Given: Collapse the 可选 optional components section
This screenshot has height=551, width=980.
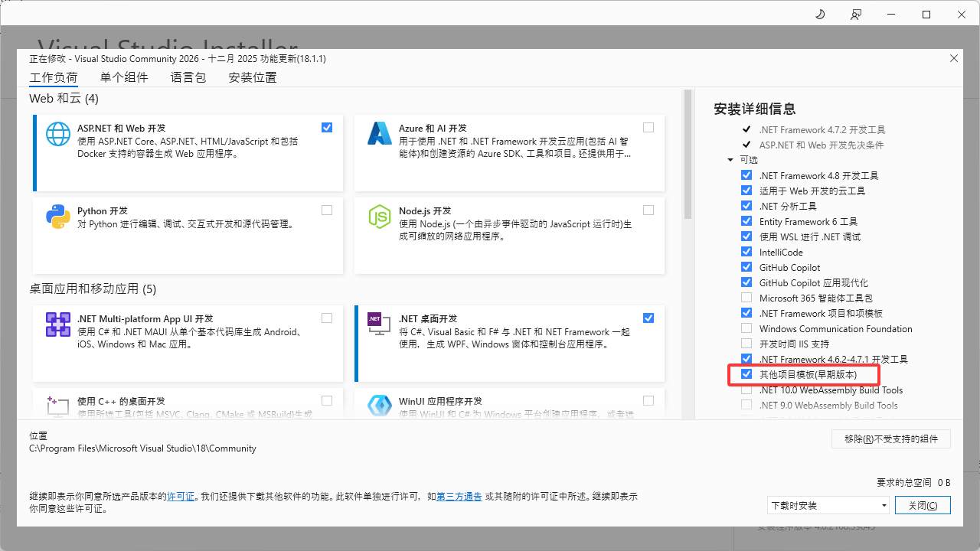Looking at the screenshot, I should point(730,160).
